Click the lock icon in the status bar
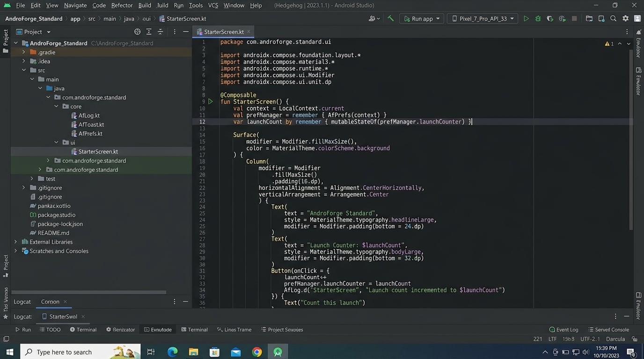 635,339
